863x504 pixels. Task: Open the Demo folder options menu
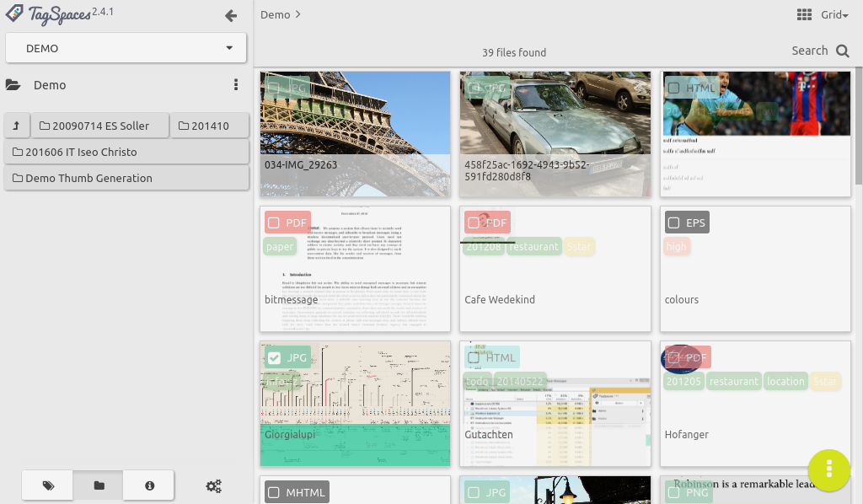[236, 85]
